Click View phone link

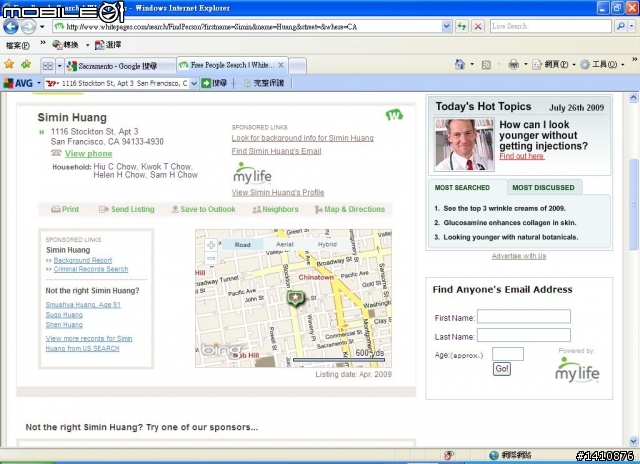coord(89,153)
